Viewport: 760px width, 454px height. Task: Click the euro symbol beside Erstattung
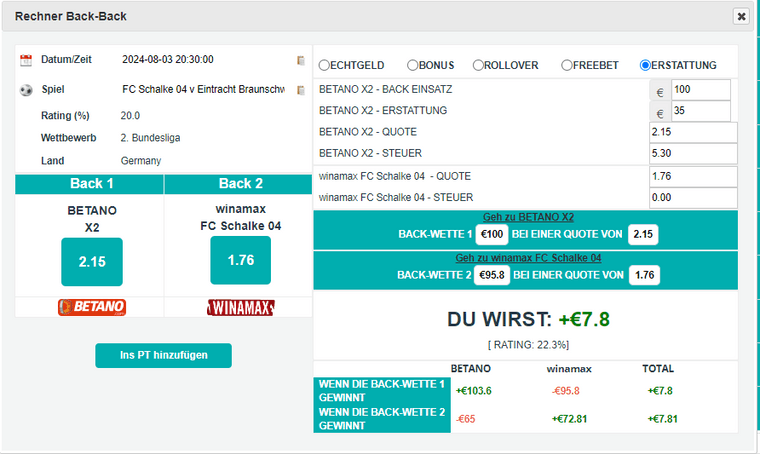pos(660,113)
